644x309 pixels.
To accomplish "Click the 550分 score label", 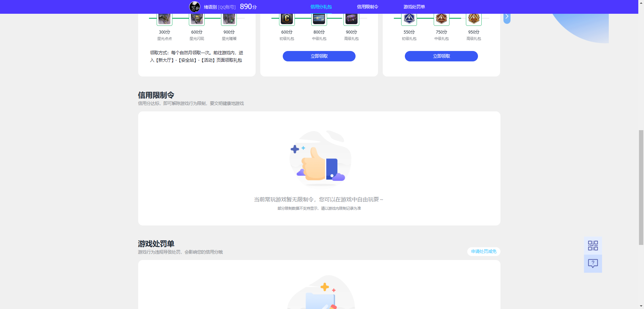I will (x=409, y=32).
